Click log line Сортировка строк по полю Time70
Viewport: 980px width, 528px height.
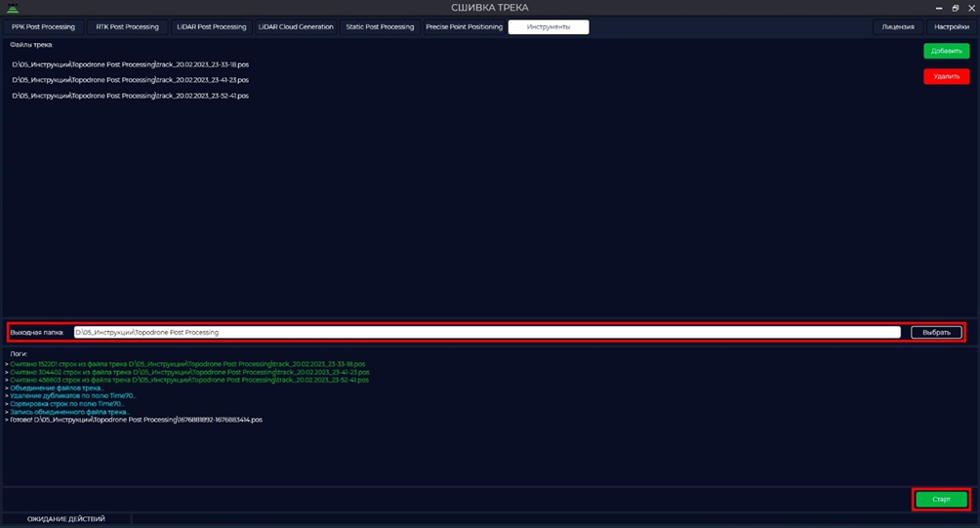tap(65, 404)
